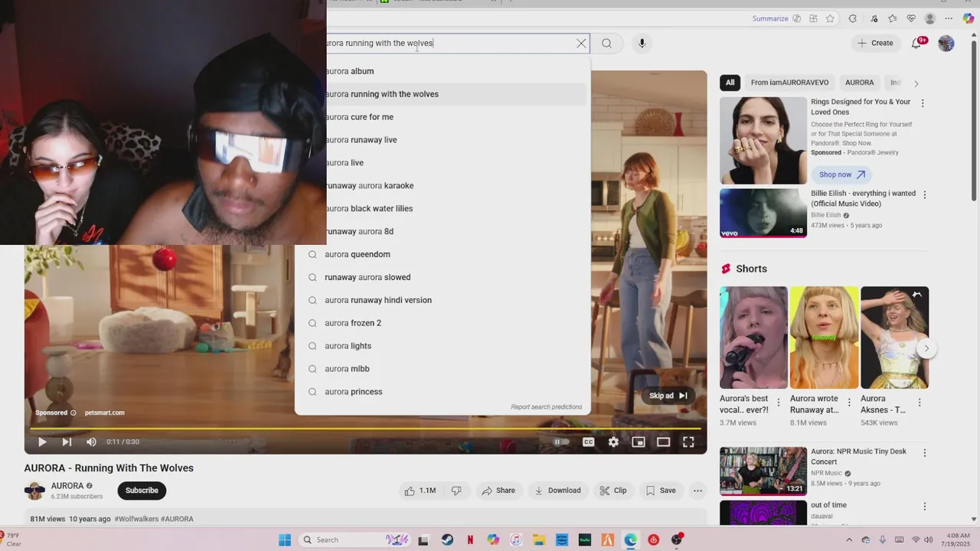Open Edge Copilot icon
This screenshot has height=551, width=980.
point(969,18)
